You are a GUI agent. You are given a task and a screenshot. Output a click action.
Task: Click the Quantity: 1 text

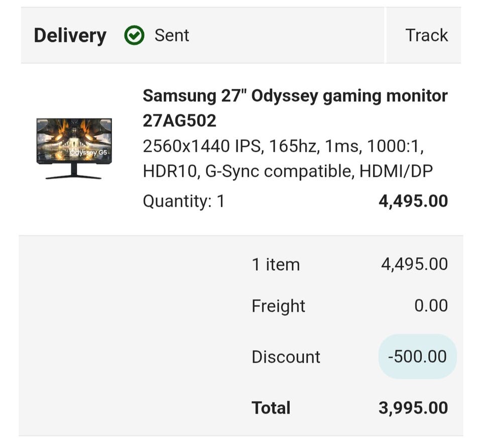click(x=184, y=201)
